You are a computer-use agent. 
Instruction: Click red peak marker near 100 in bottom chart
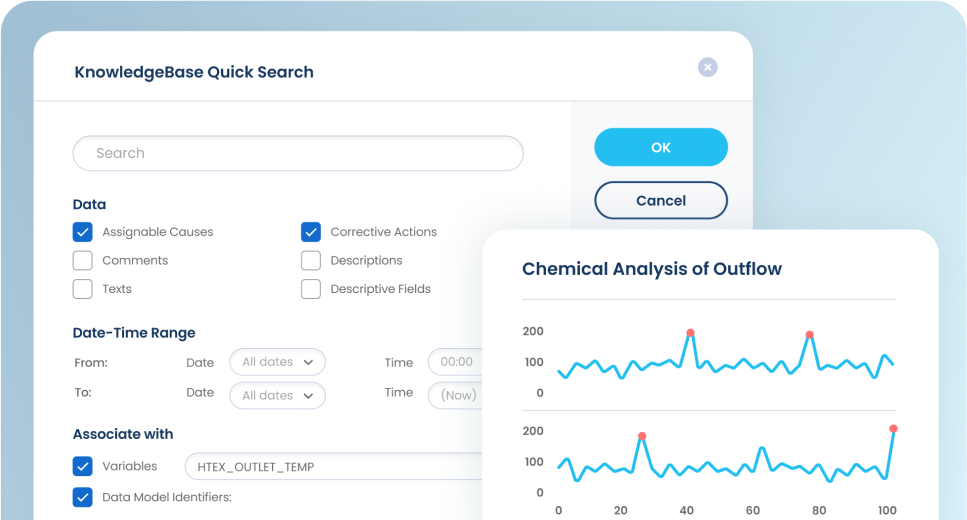click(893, 429)
